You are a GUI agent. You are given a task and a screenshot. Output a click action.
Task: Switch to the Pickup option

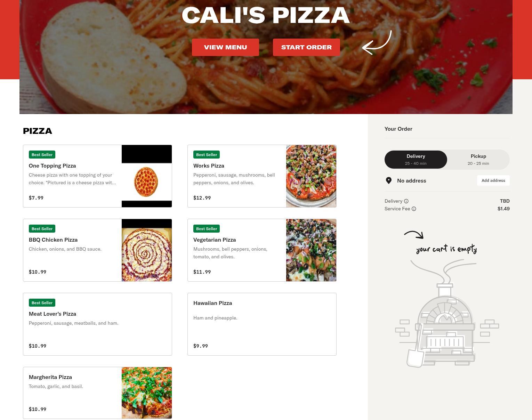coord(478,160)
